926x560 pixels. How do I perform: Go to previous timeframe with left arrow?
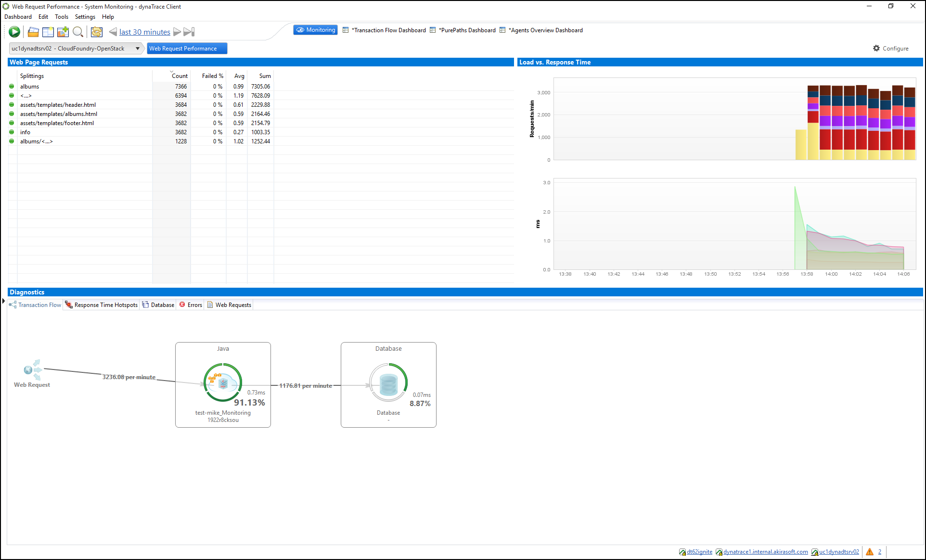point(113,32)
